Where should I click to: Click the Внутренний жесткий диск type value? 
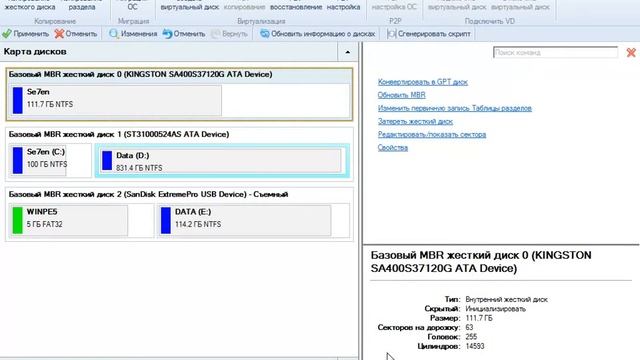(x=507, y=300)
